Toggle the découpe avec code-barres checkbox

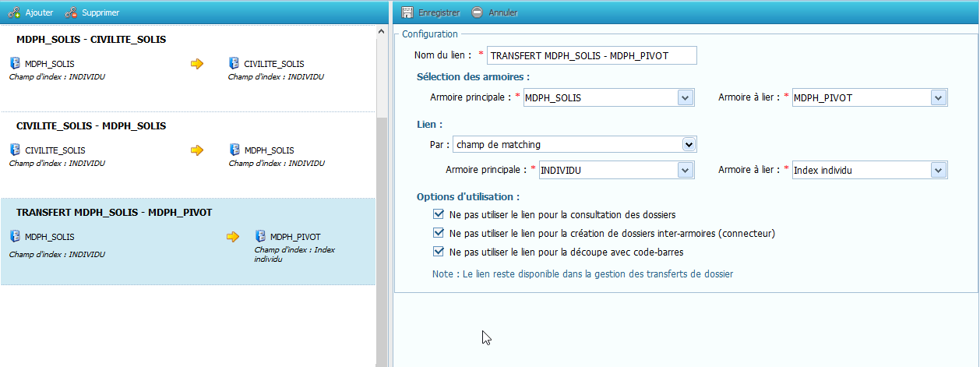[x=438, y=252]
